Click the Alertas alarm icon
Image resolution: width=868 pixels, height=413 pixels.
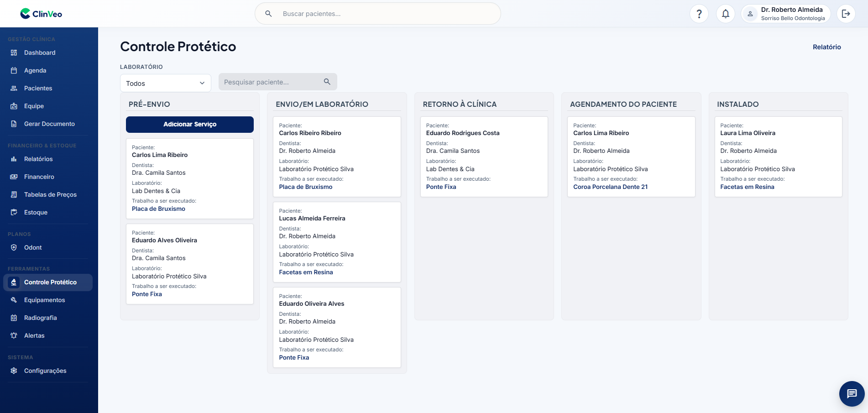click(14, 335)
